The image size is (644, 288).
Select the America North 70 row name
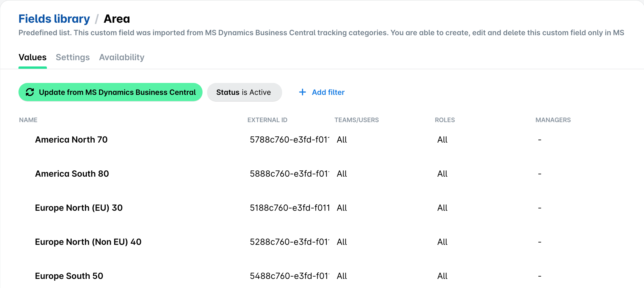click(x=71, y=139)
